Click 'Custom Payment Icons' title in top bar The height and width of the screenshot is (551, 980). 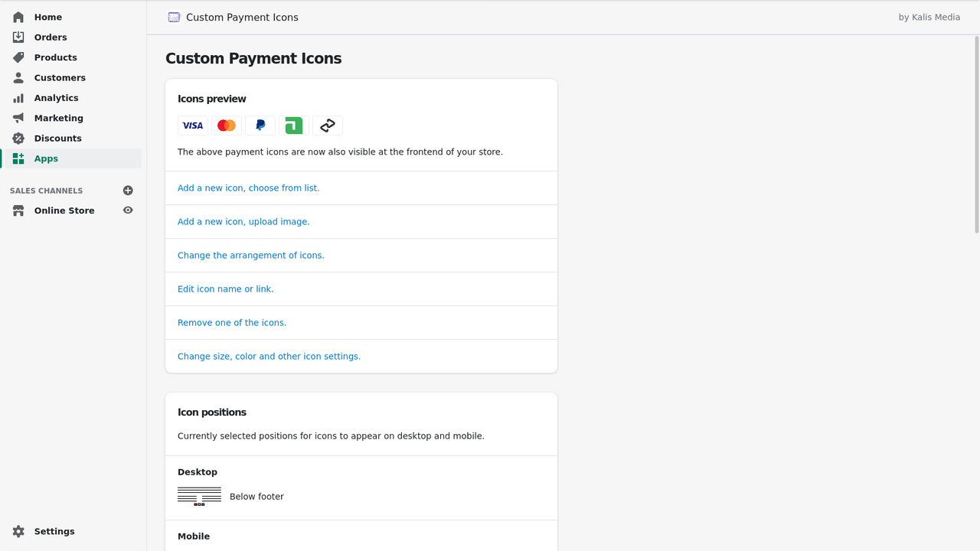[242, 17]
